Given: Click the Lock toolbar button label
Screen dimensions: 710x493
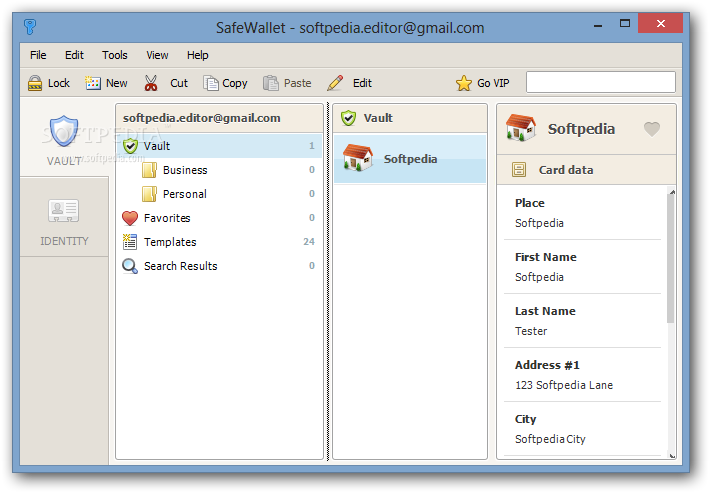Looking at the screenshot, I should click(x=59, y=83).
